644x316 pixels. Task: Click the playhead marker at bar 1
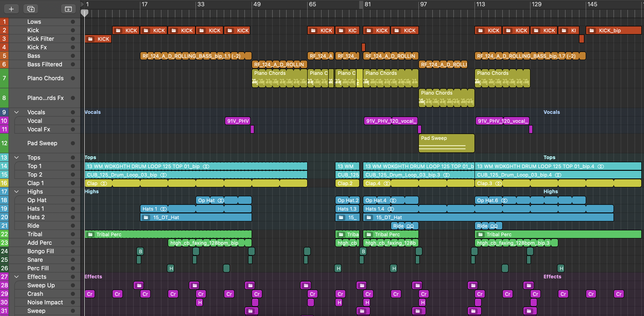(85, 13)
